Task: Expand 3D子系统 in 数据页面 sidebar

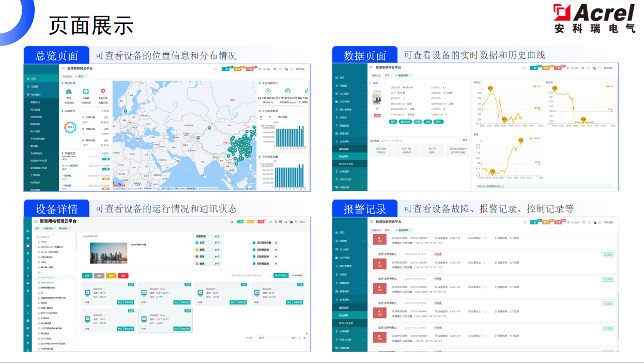Action: 349,101
